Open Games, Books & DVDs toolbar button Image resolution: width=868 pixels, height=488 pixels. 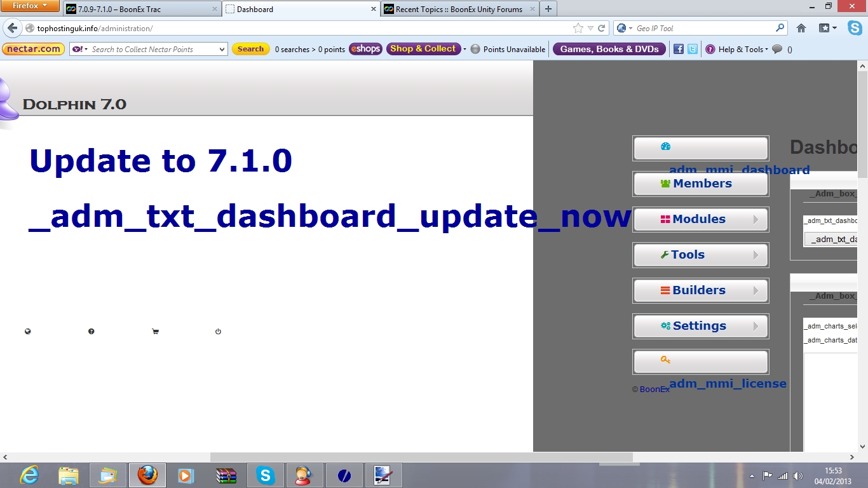(x=609, y=49)
